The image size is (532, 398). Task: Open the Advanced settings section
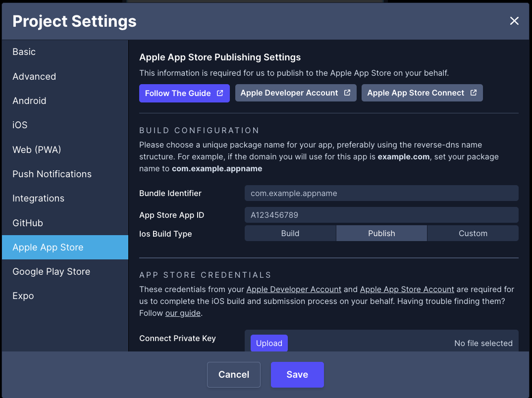point(65,76)
